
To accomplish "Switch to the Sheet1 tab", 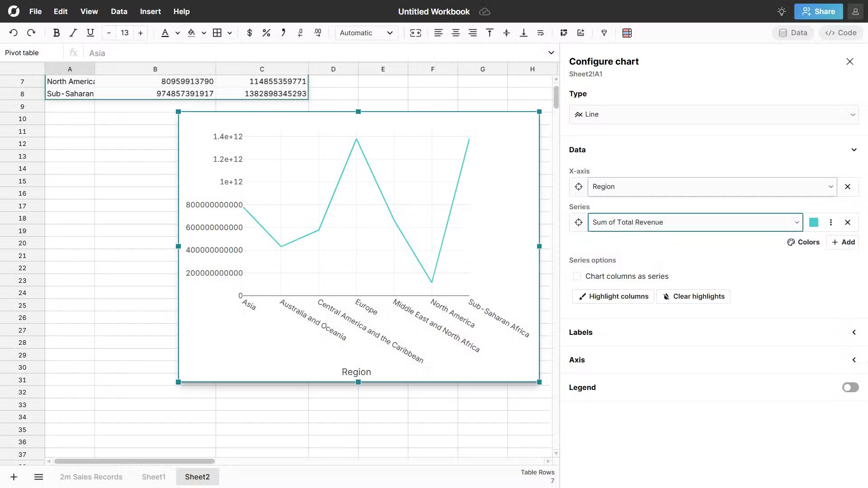I will click(x=153, y=477).
